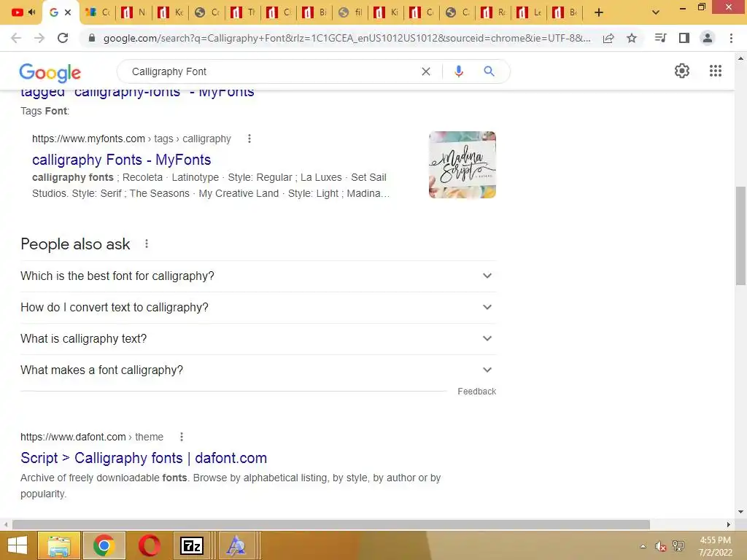Open Chrome three-dot menu
Screen dimensions: 747x560
click(x=731, y=38)
